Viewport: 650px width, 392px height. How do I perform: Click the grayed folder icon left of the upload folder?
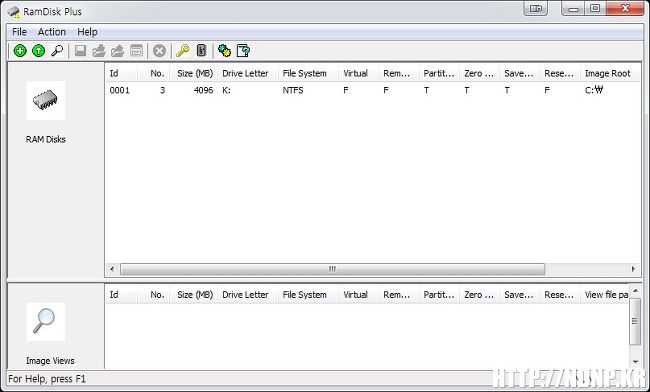[x=99, y=51]
